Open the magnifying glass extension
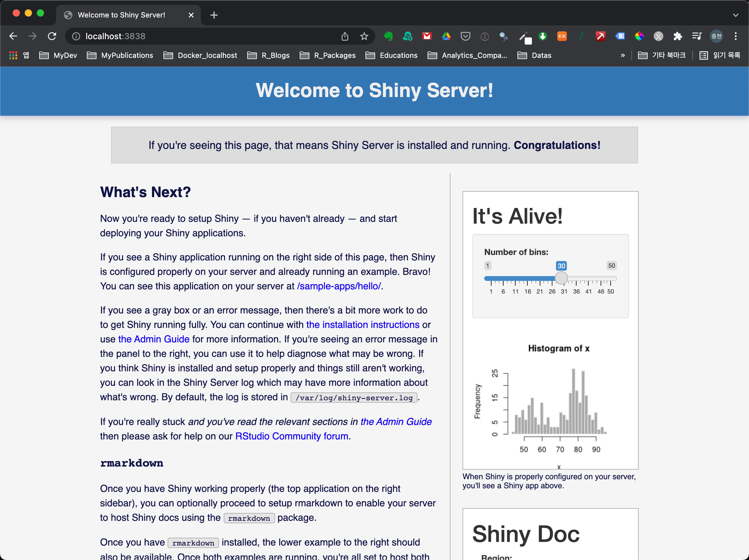 point(504,36)
